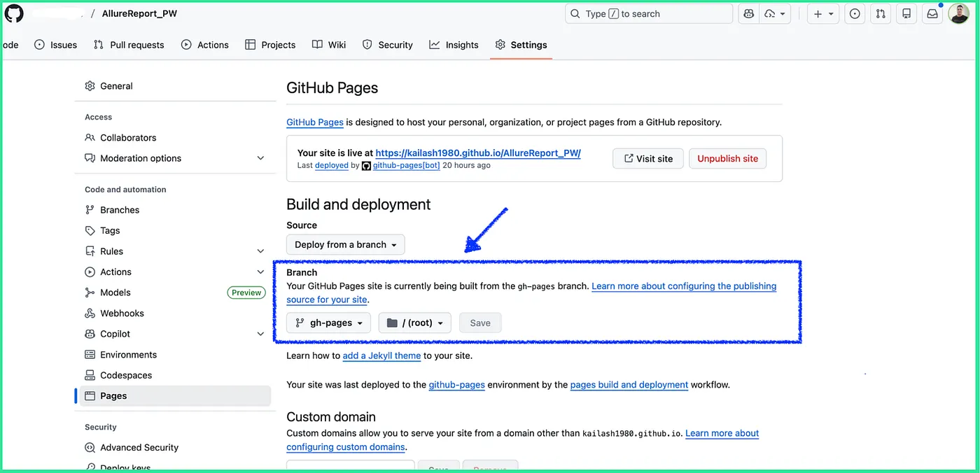Image resolution: width=980 pixels, height=473 pixels.
Task: Open Models in the sidebar
Action: (x=115, y=292)
